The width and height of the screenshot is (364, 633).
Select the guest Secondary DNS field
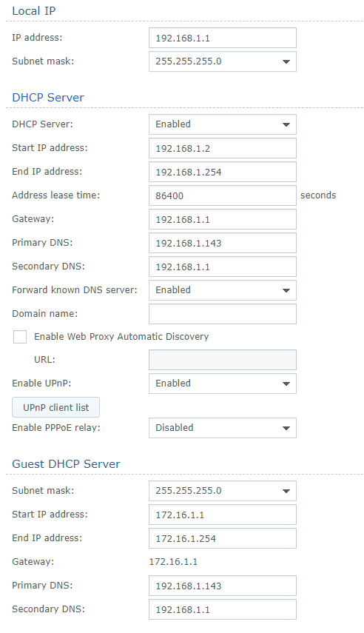tap(223, 609)
